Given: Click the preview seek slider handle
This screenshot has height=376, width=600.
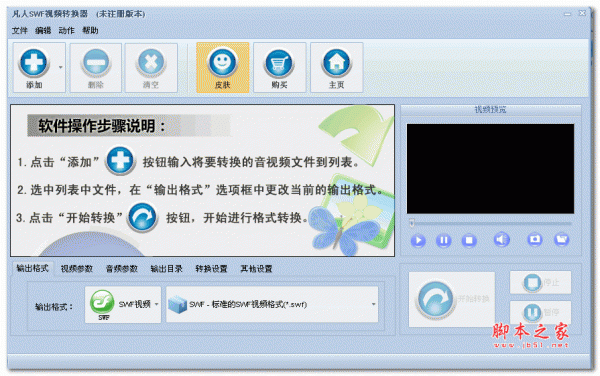Looking at the screenshot, I should coord(412,223).
